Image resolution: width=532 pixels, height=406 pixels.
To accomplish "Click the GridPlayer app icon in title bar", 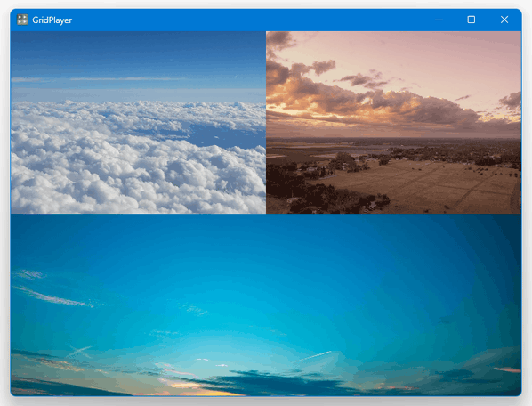I will (x=22, y=20).
